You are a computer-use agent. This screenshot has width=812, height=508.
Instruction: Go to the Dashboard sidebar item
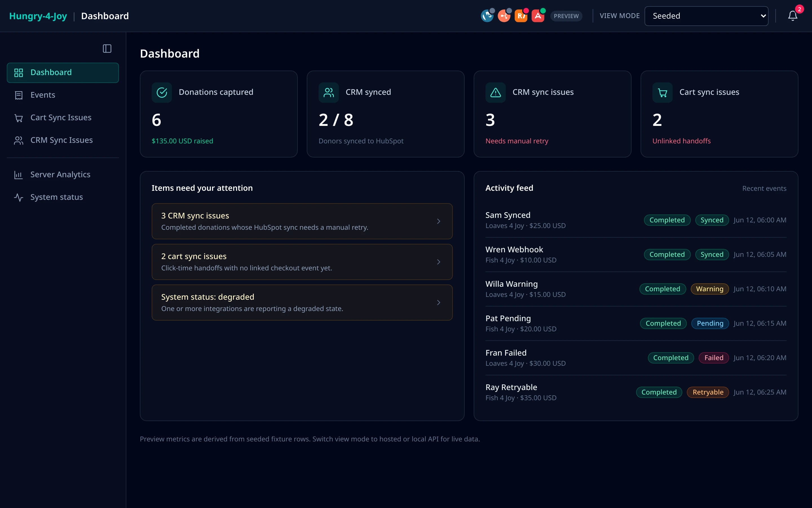pos(63,73)
